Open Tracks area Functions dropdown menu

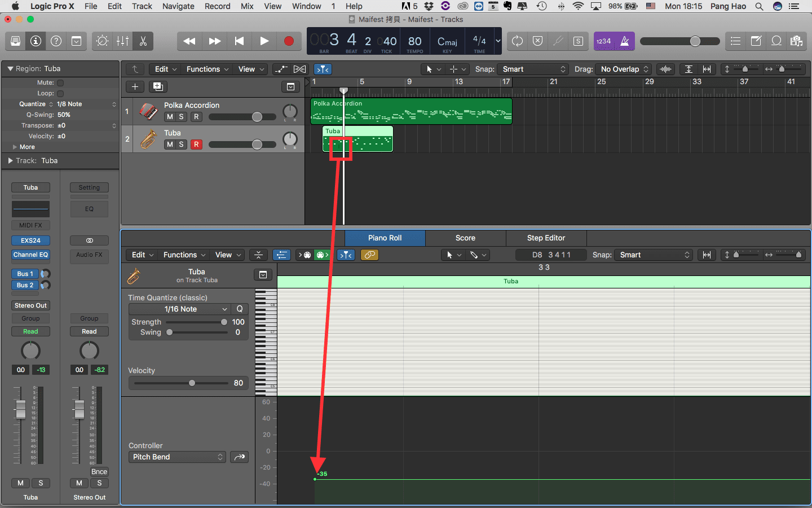pyautogui.click(x=208, y=69)
